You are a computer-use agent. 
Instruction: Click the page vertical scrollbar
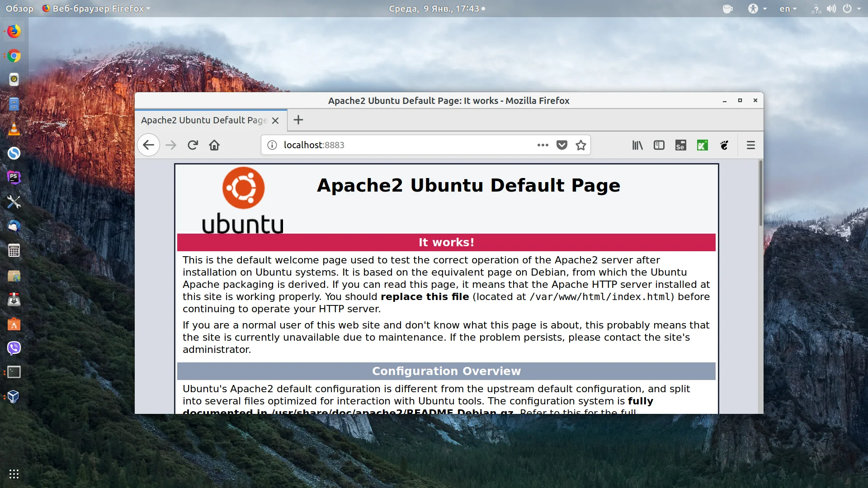pos(761,194)
